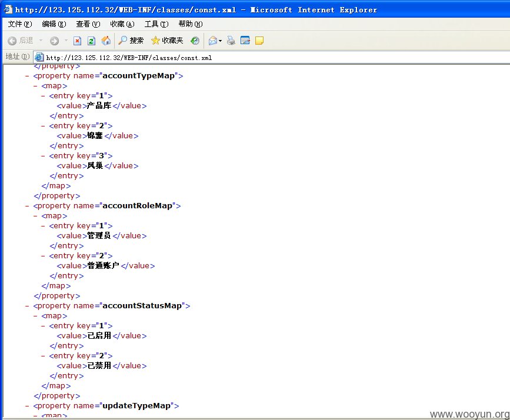Collapse entry key 2 with 普通账户

pyautogui.click(x=43, y=256)
